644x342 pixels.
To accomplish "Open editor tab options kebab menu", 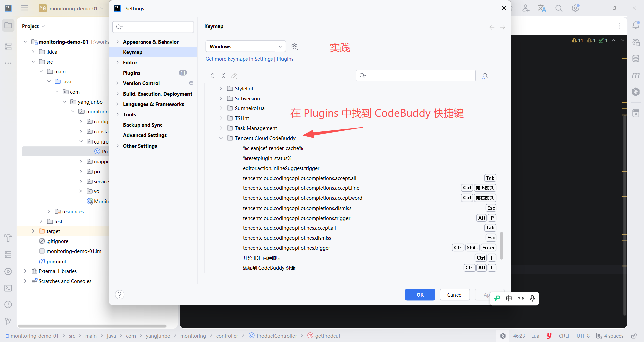I will tap(620, 26).
